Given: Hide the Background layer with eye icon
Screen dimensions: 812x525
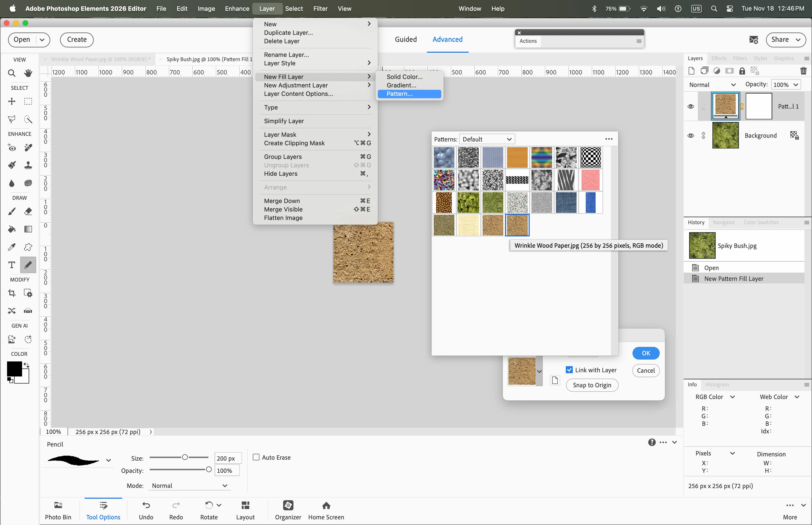Looking at the screenshot, I should coord(691,136).
